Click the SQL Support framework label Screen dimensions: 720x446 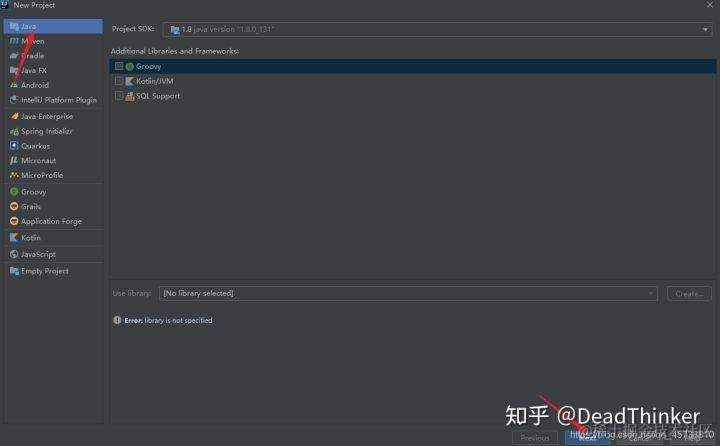[x=158, y=96]
